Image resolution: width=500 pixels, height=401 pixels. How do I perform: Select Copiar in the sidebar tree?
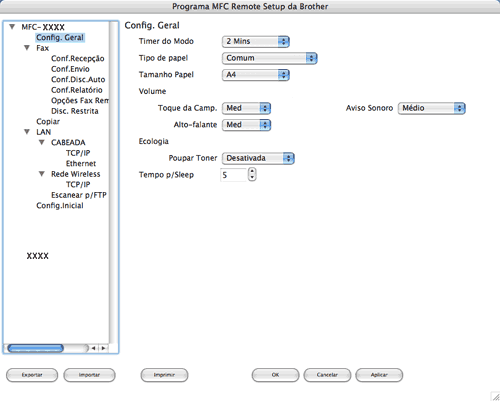coord(48,122)
